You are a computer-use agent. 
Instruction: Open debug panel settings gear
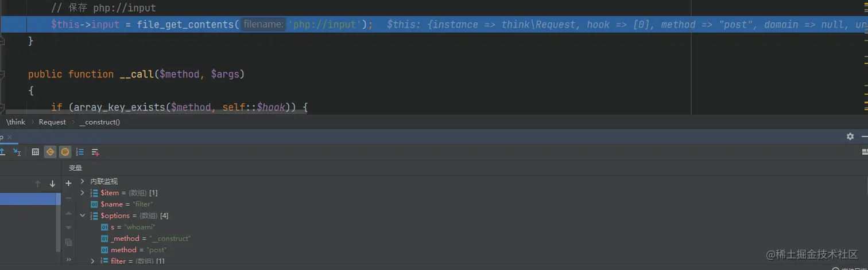tap(850, 136)
